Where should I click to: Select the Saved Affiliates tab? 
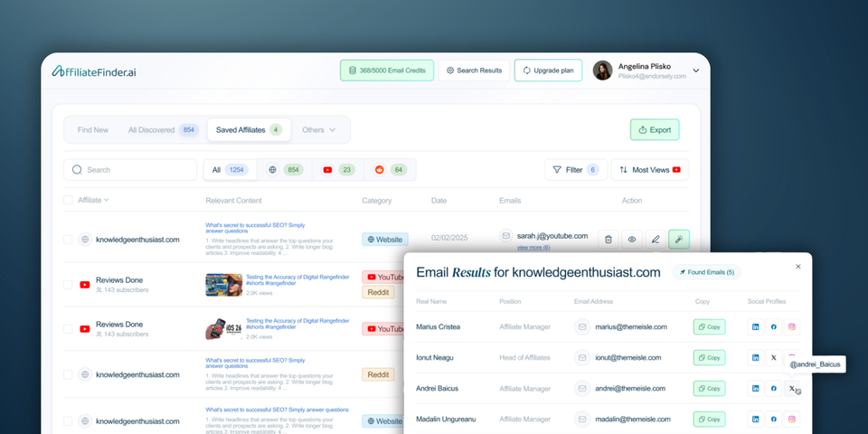(250, 130)
